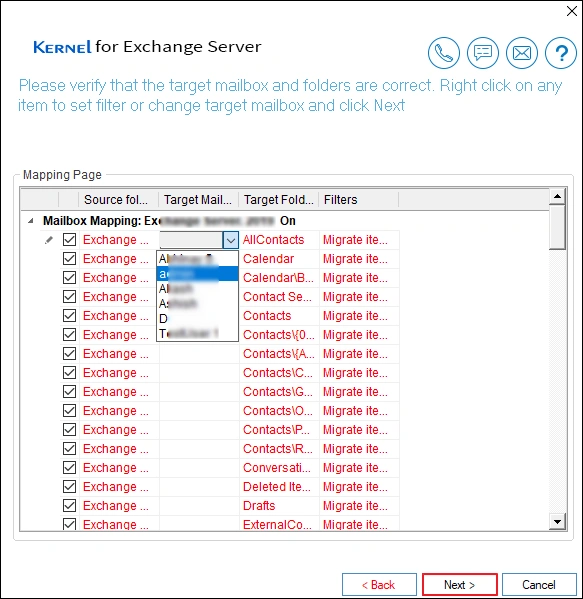Open the help question mark icon
The image size is (583, 599).
pyautogui.click(x=561, y=53)
